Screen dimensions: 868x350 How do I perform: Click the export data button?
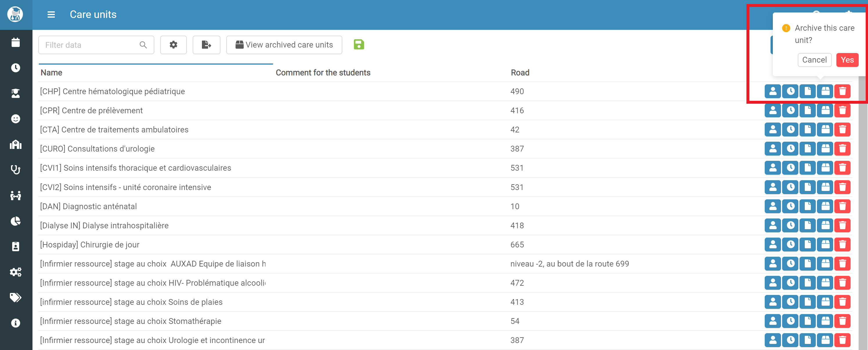[206, 45]
